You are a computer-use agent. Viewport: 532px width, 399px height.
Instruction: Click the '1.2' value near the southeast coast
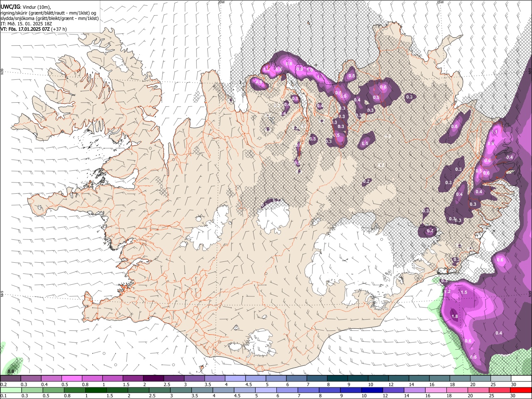tap(448, 292)
